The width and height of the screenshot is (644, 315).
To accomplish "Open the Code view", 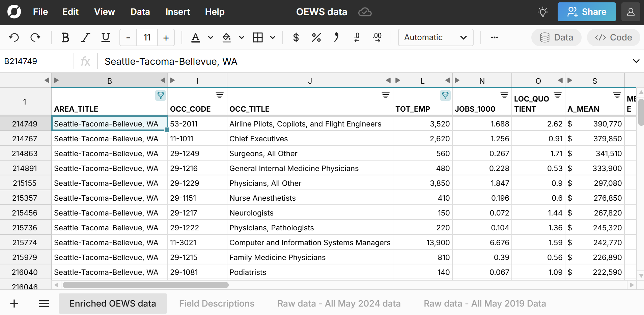I will [613, 37].
